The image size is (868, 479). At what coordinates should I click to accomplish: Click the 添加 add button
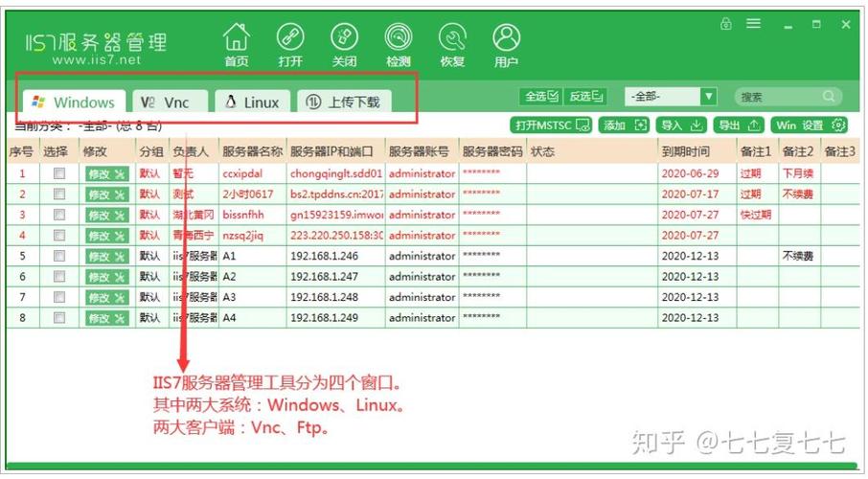click(625, 125)
